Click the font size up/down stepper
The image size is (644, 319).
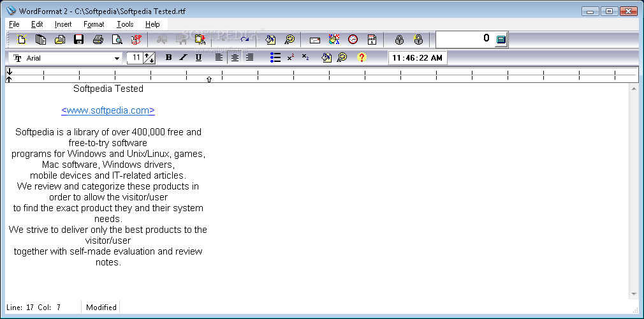[x=149, y=58]
